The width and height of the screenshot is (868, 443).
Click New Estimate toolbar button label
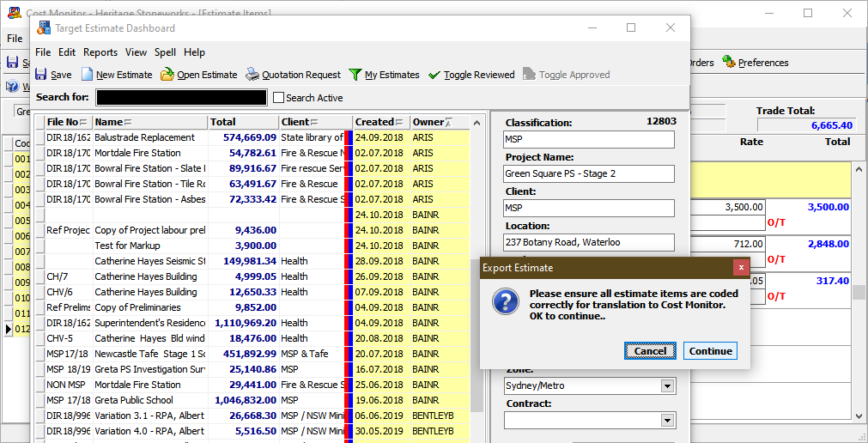[x=124, y=75]
